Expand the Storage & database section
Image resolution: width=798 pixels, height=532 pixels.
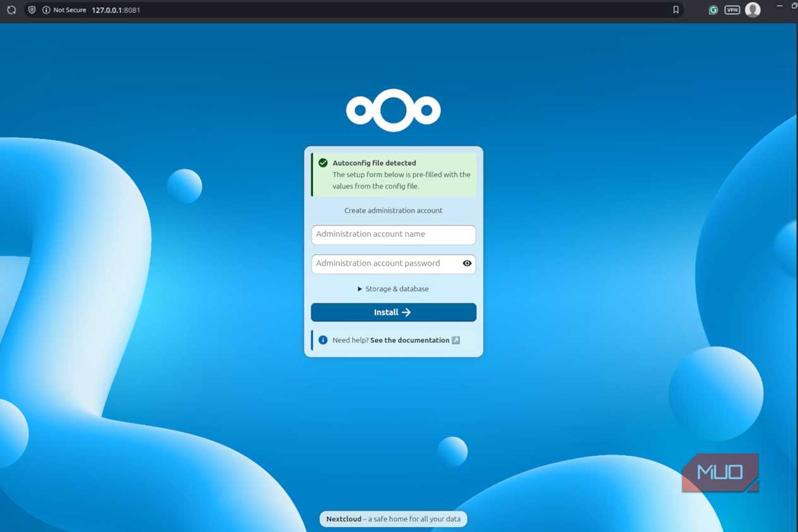click(x=393, y=289)
